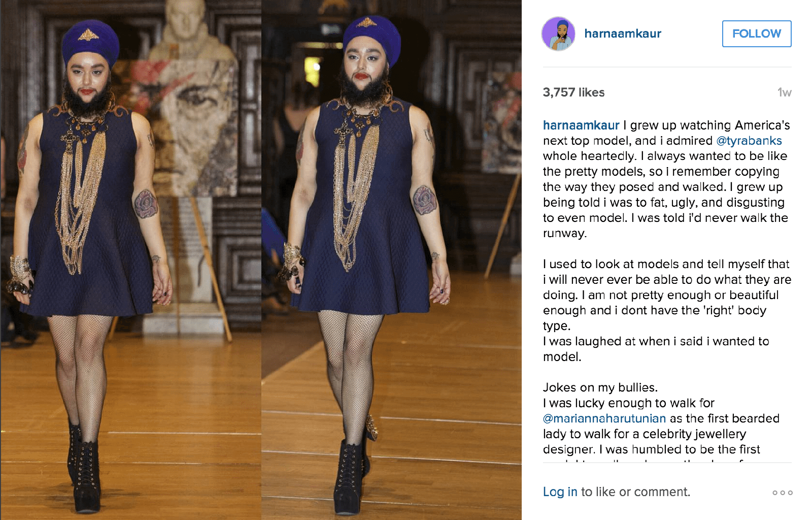Open the round profile avatar icon
Image resolution: width=812 pixels, height=520 pixels.
pyautogui.click(x=558, y=34)
